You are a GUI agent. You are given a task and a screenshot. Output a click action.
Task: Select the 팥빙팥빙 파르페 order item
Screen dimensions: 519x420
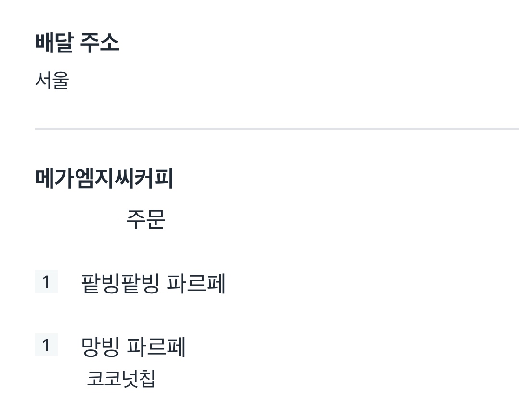(153, 283)
